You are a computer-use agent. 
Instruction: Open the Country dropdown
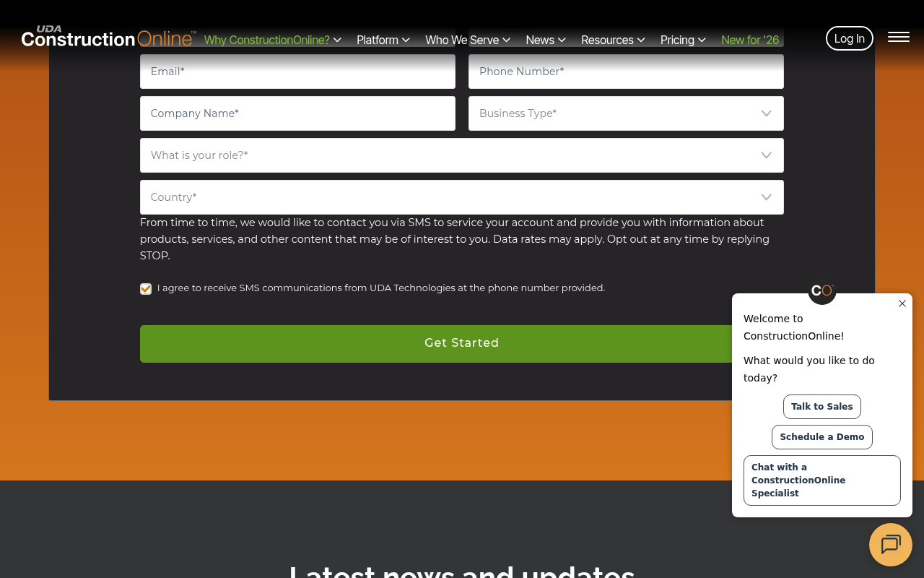tap(462, 197)
